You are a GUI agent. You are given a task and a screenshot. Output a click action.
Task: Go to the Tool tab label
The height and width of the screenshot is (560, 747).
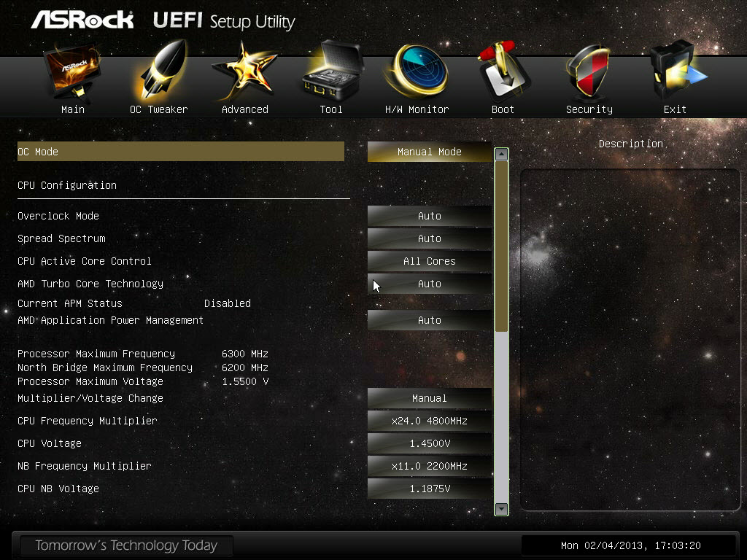[331, 109]
